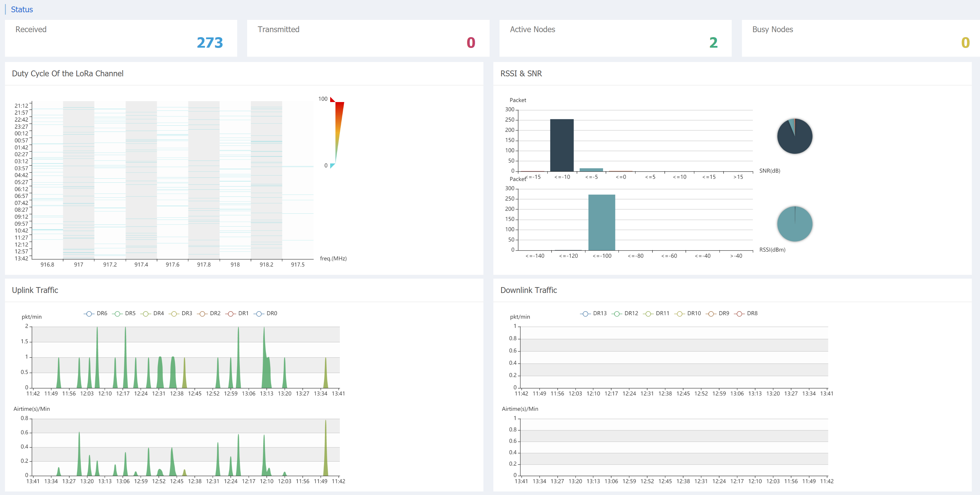
Task: Toggle DR4 series in Uplink Traffic legend
Action: [152, 313]
